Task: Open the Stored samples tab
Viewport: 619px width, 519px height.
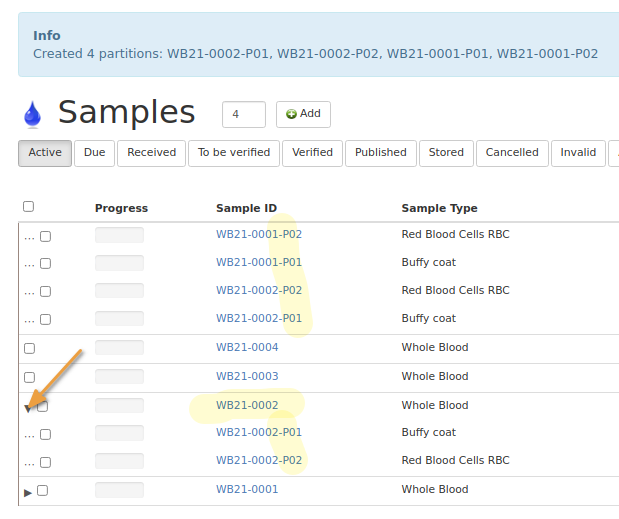Action: click(446, 153)
